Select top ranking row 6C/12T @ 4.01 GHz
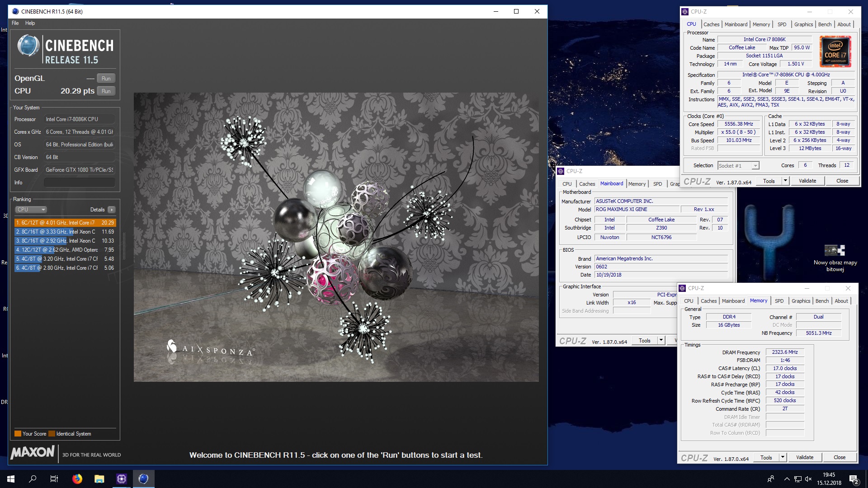Screen dimensions: 868x488 (65, 223)
